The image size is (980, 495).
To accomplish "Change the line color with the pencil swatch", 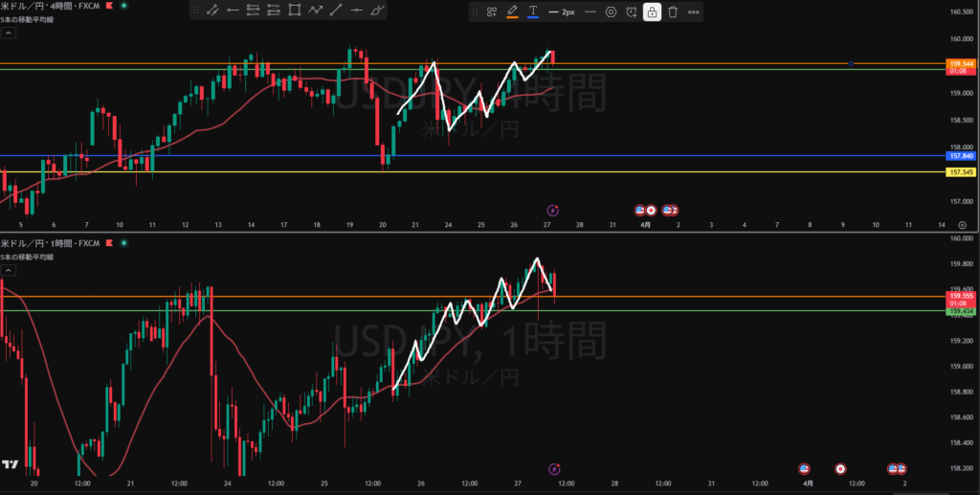I will [512, 11].
